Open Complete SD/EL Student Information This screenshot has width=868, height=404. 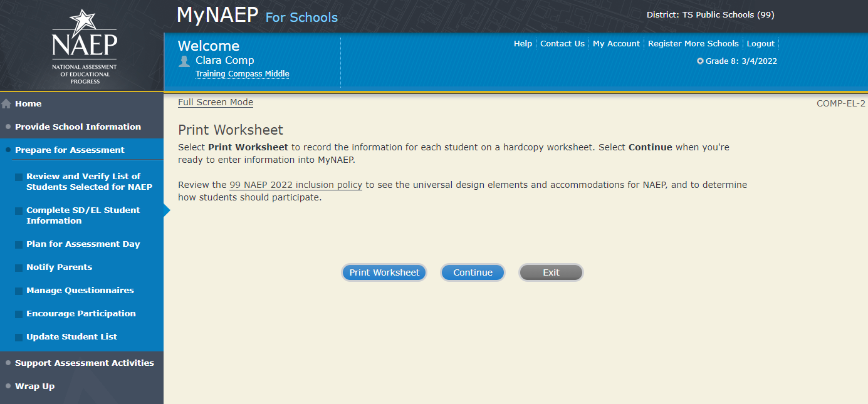(83, 215)
